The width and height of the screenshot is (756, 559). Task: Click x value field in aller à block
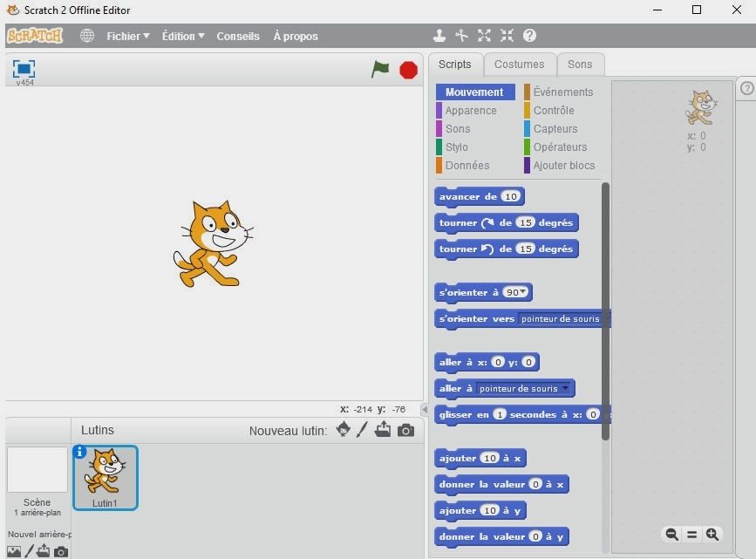coord(498,362)
